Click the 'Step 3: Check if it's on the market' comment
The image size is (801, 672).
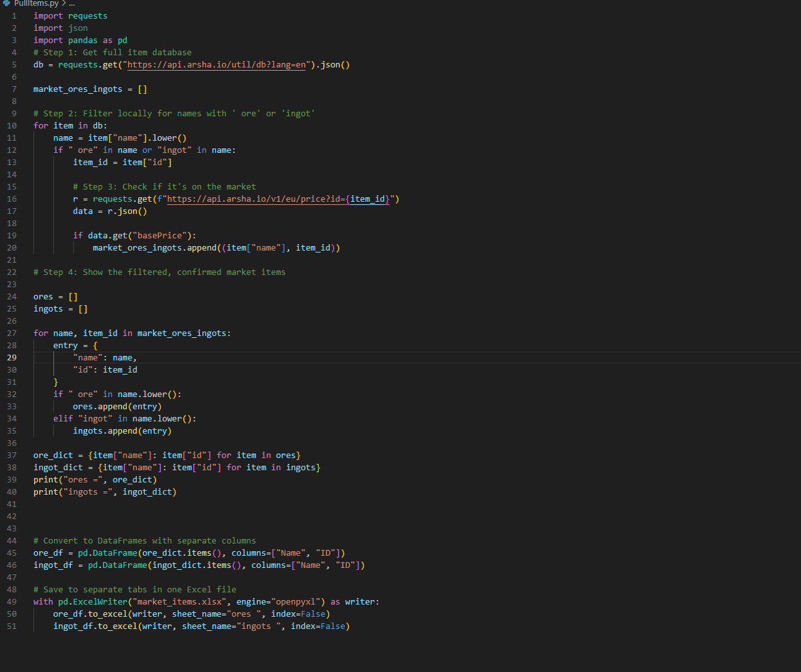[x=165, y=187]
